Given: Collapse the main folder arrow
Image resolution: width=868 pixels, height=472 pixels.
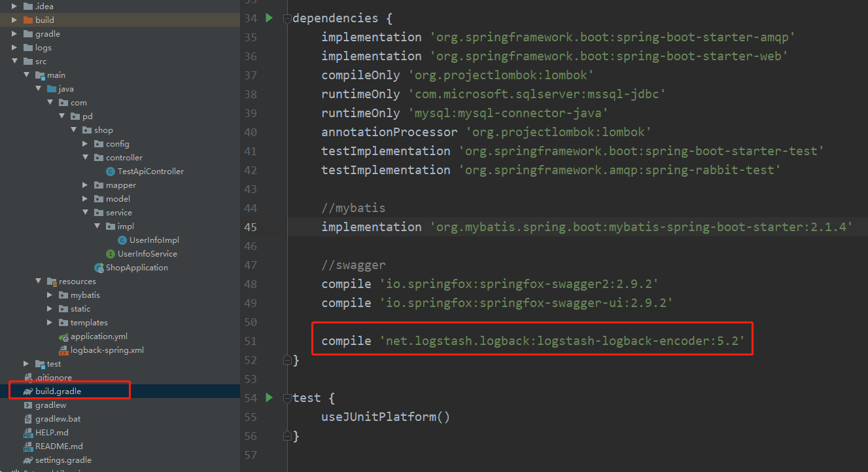Looking at the screenshot, I should point(26,75).
